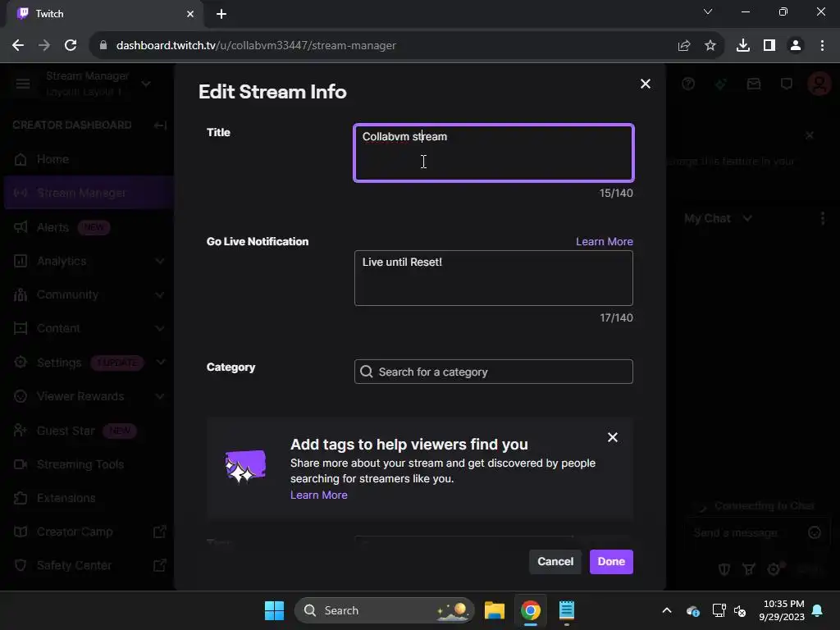The height and width of the screenshot is (630, 840).
Task: Open Learn More link in tags banner
Action: coord(319,495)
